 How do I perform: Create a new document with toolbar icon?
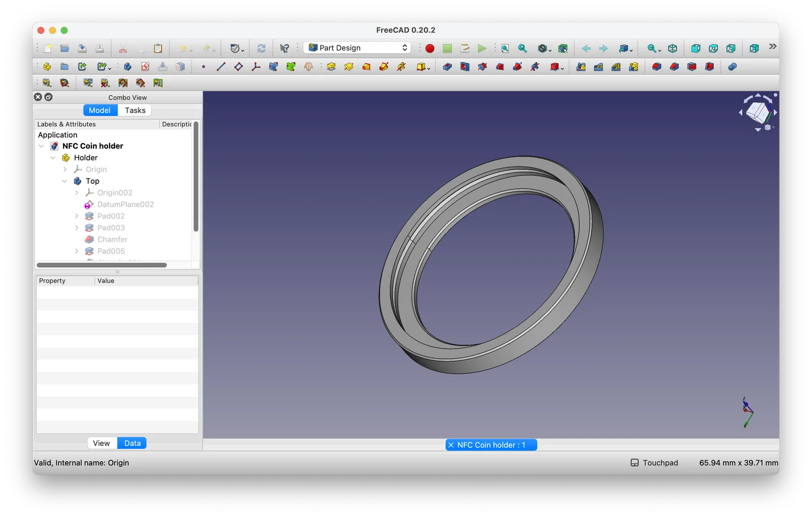click(x=47, y=48)
